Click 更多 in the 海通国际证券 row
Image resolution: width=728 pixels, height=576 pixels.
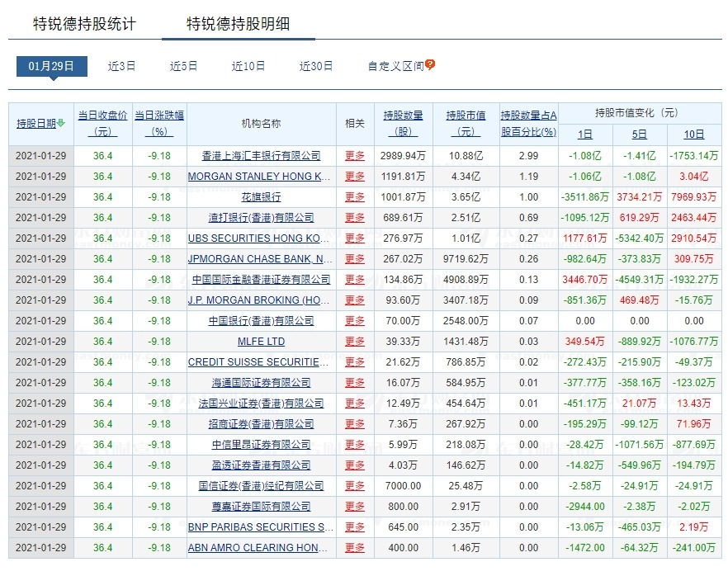pyautogui.click(x=355, y=383)
